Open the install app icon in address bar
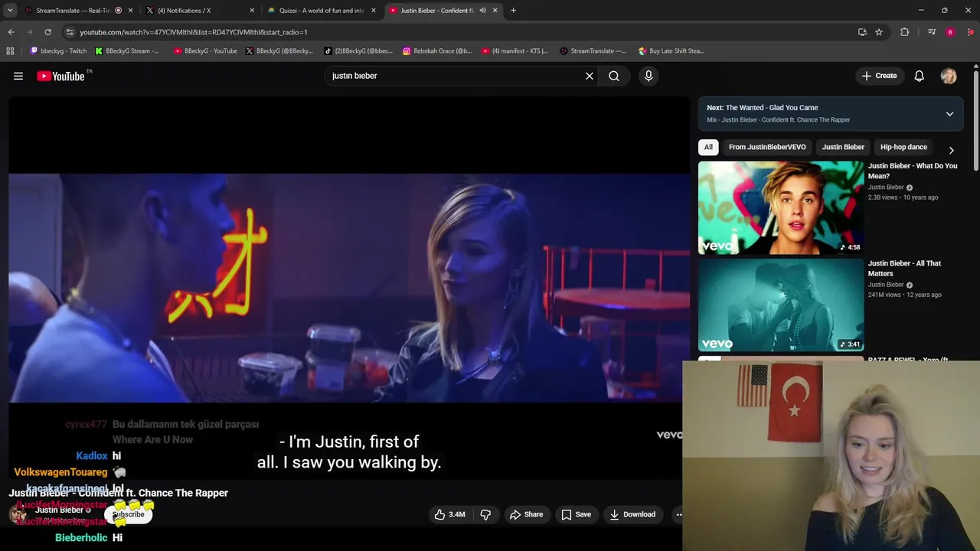 (x=862, y=32)
